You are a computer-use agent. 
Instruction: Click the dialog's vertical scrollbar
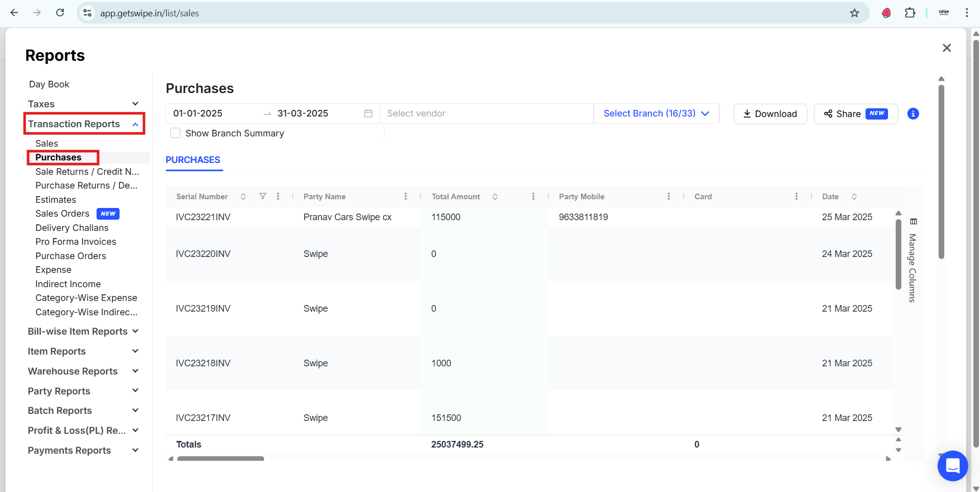pyautogui.click(x=941, y=171)
